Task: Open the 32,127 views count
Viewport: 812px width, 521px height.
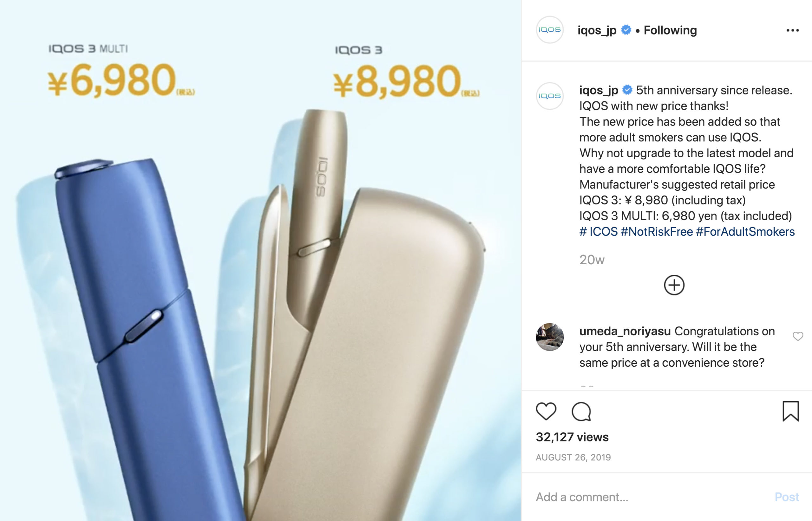Action: pyautogui.click(x=572, y=437)
